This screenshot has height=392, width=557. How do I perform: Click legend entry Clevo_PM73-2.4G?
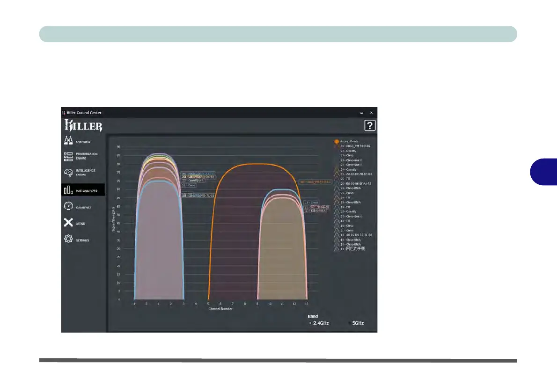[x=355, y=146]
